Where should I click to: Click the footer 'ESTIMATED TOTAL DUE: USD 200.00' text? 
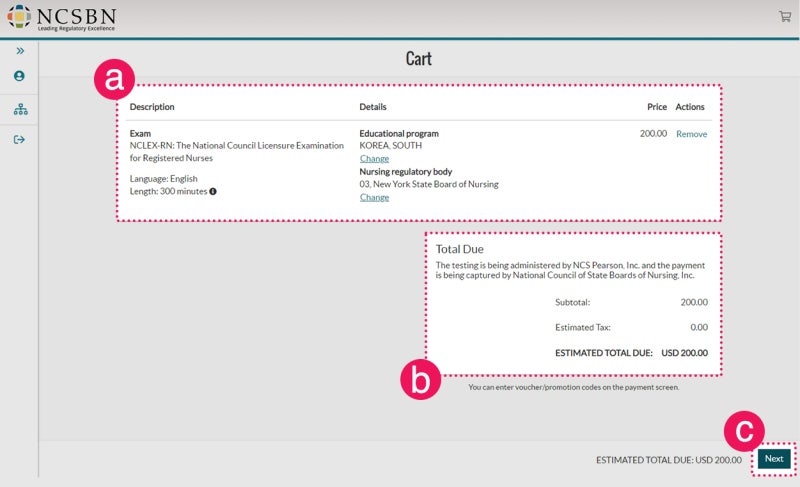tap(669, 460)
